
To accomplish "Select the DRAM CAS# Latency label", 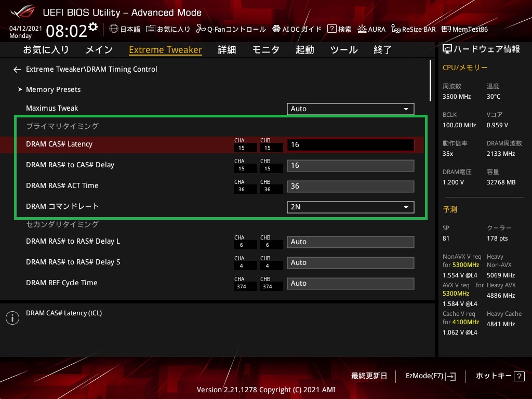I will pyautogui.click(x=59, y=144).
